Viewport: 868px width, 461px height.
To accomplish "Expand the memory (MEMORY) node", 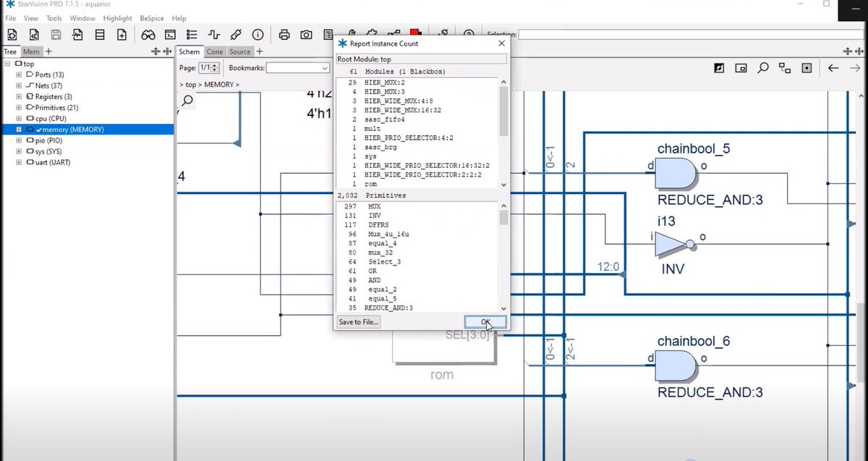I will click(x=20, y=130).
